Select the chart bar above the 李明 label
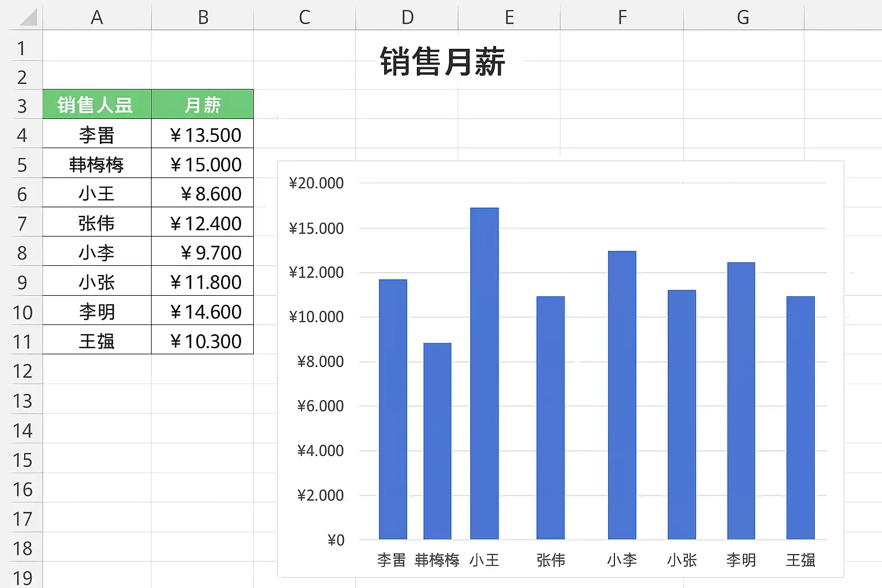 [x=741, y=401]
